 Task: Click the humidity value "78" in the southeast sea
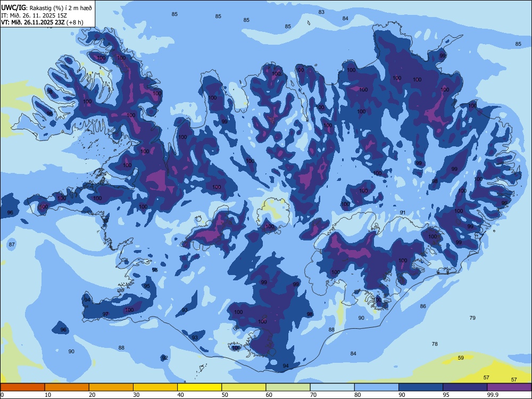pyautogui.click(x=435, y=344)
